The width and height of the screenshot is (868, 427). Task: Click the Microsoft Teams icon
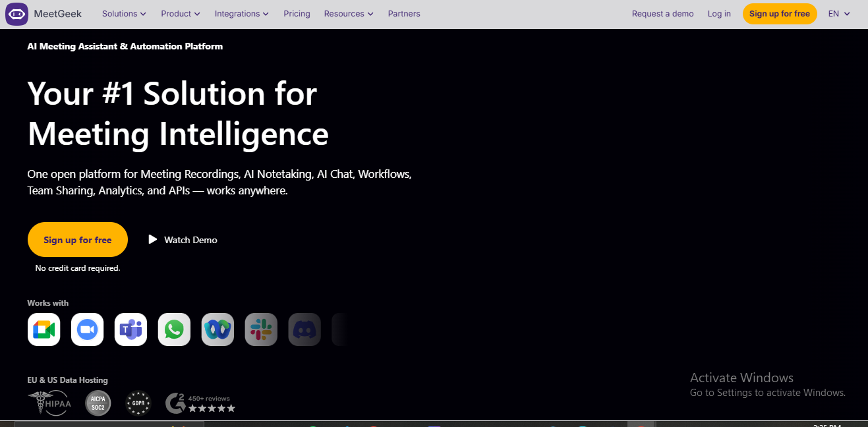pyautogui.click(x=130, y=329)
